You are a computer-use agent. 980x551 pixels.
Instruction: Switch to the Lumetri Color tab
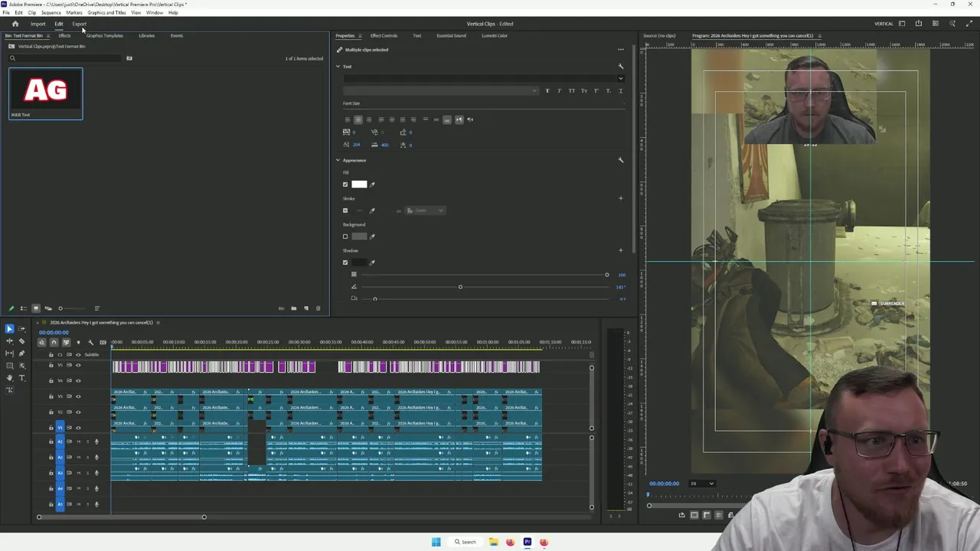point(495,36)
